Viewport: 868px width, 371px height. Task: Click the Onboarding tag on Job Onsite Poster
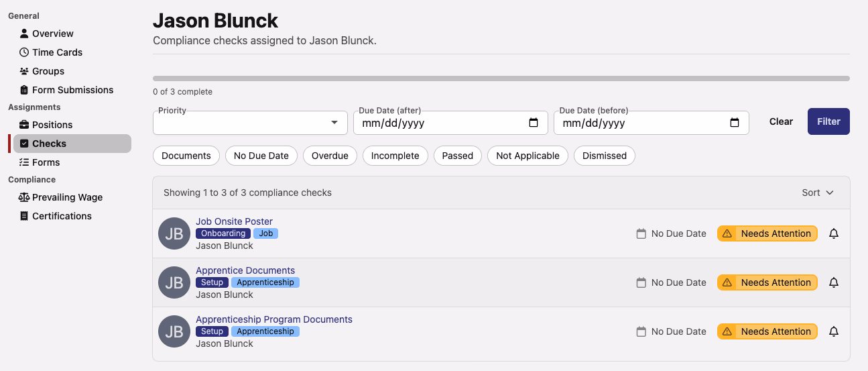[223, 233]
